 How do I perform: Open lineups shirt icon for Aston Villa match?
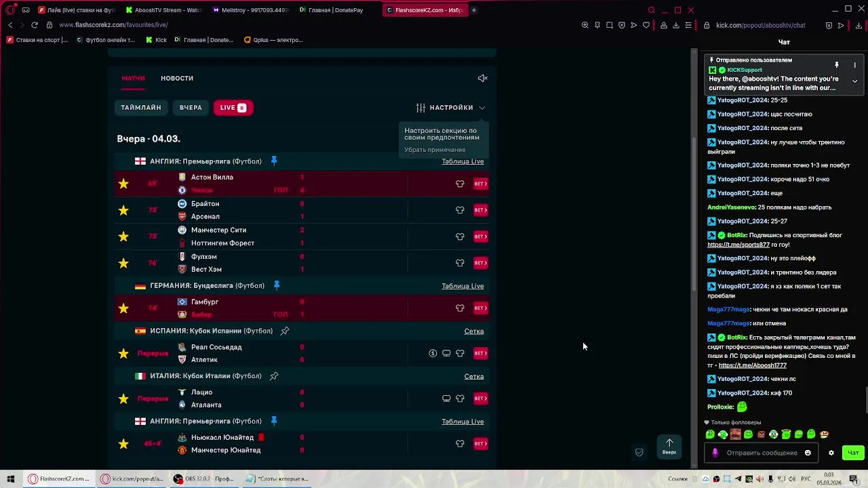pos(460,184)
